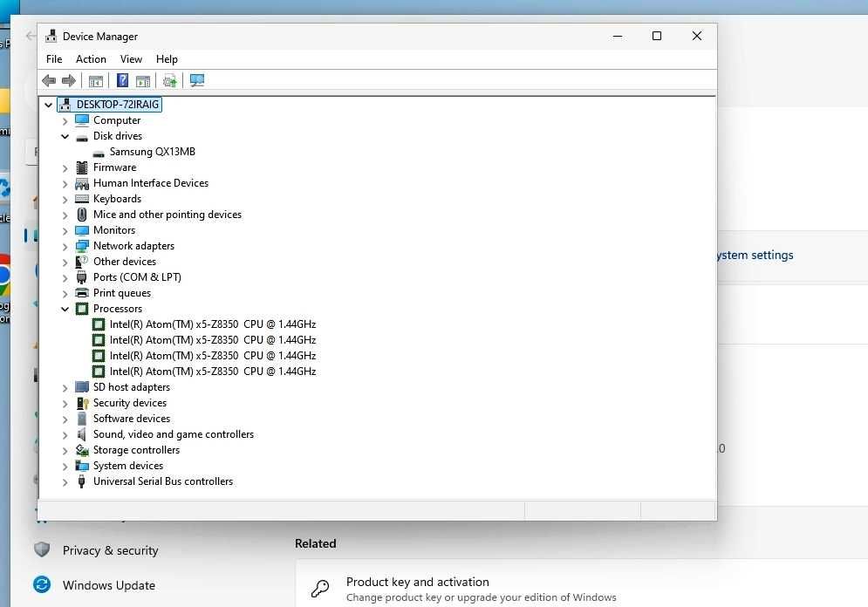
Task: Expand the Monitors category
Action: (65, 231)
